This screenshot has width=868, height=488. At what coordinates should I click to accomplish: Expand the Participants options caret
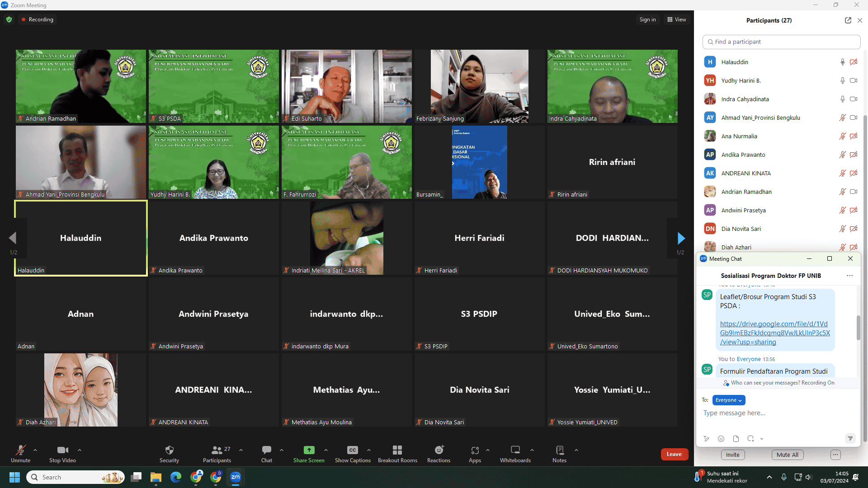(x=241, y=450)
